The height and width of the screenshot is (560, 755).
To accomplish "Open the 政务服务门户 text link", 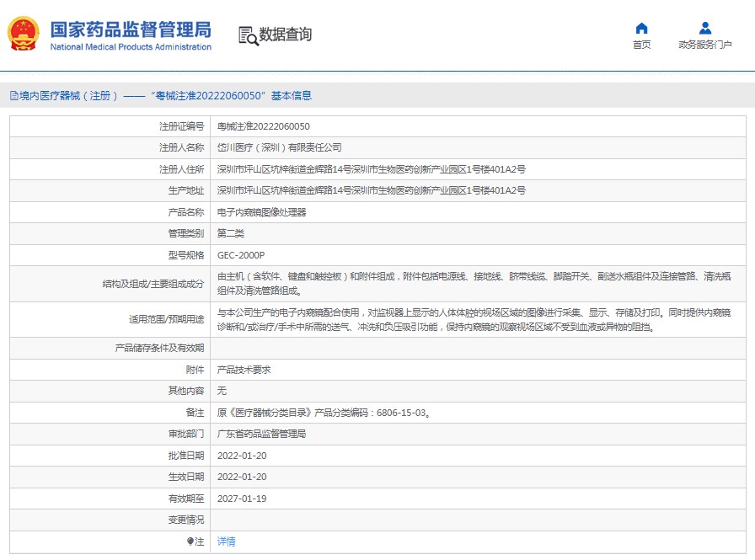I will (705, 45).
